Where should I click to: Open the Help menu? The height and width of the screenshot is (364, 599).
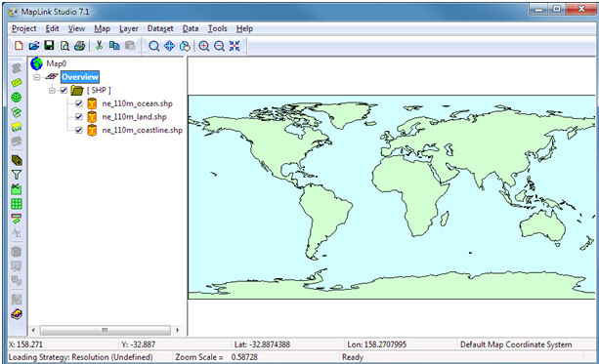[x=244, y=28]
